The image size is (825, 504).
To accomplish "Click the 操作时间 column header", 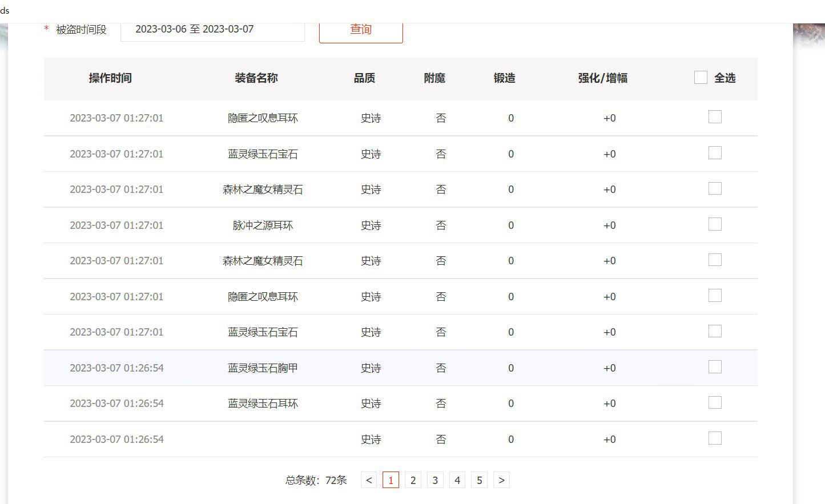I will (110, 78).
